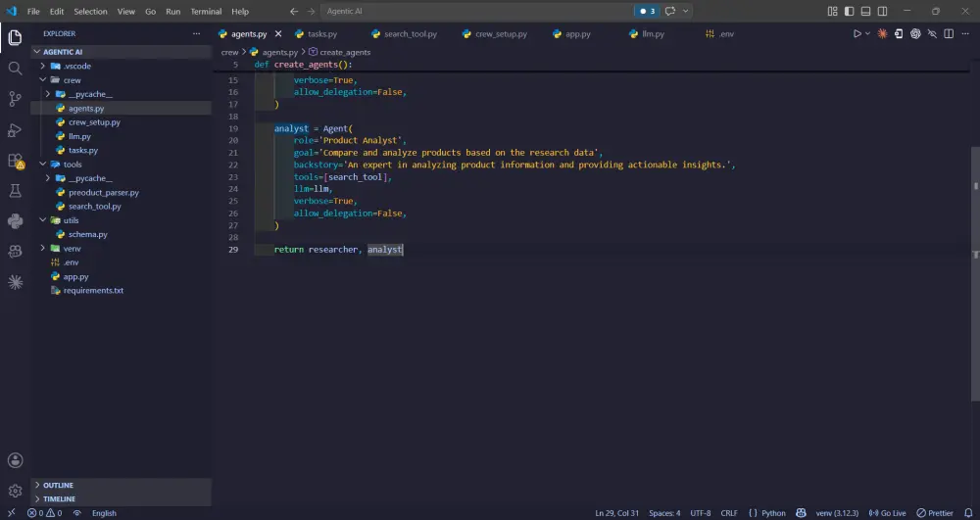Viewport: 980px width, 520px height.
Task: Open errors and warnings in status bar
Action: coord(44,513)
